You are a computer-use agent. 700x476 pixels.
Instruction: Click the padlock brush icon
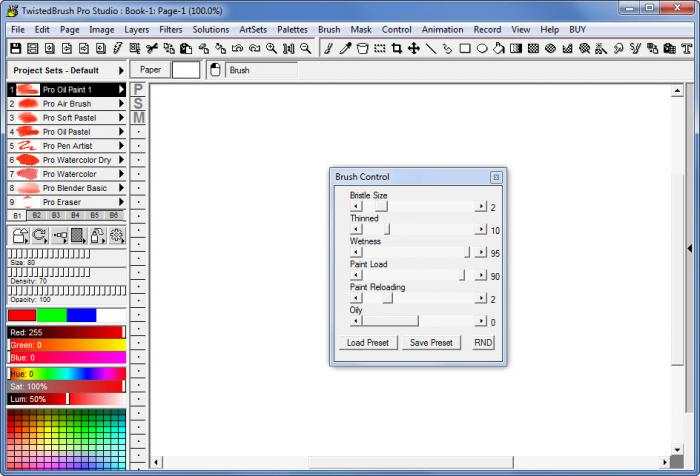pyautogui.click(x=97, y=235)
